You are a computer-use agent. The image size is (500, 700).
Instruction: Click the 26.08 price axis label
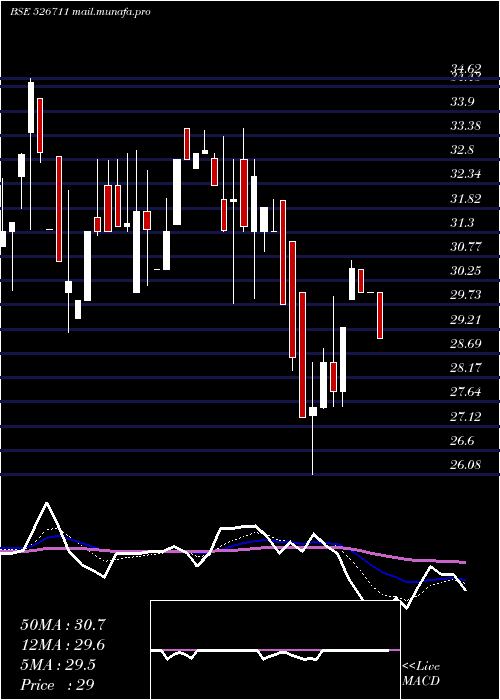466,465
